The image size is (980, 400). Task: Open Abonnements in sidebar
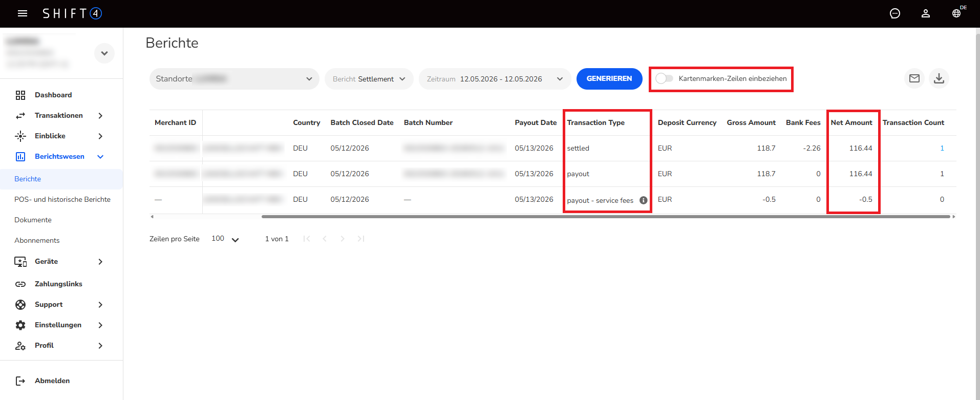(37, 241)
